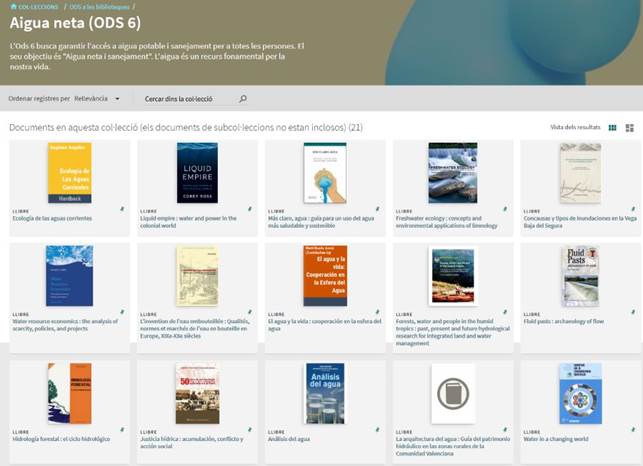Select the Justicia hídrica book cover
The width and height of the screenshot is (643, 466).
[197, 393]
